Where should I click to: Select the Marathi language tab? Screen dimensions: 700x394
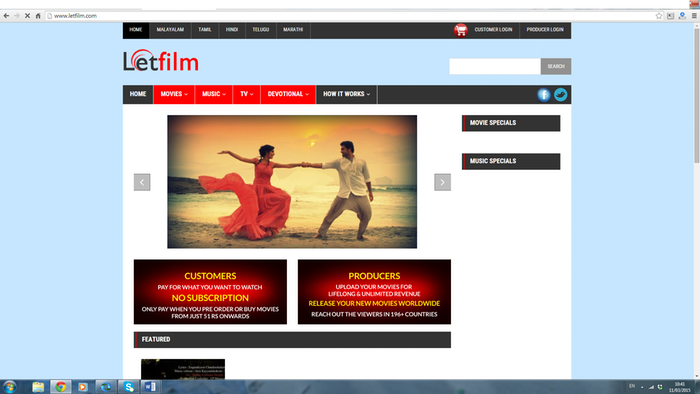tap(293, 30)
